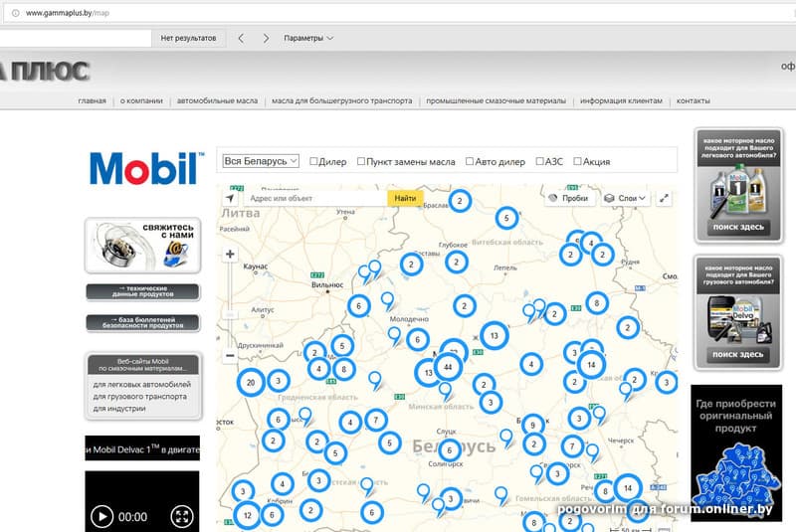Zoom out with the map minus button
This screenshot has height=532, width=796.
point(230,356)
